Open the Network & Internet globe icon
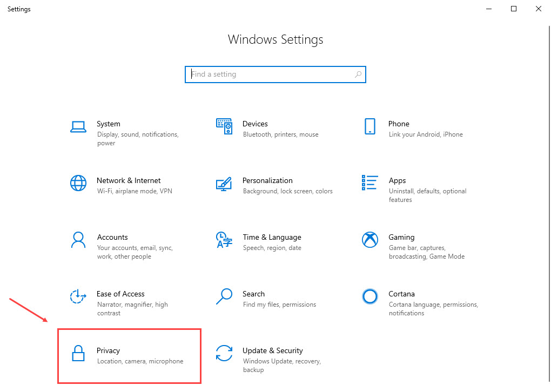The height and width of the screenshot is (392, 551). (78, 183)
